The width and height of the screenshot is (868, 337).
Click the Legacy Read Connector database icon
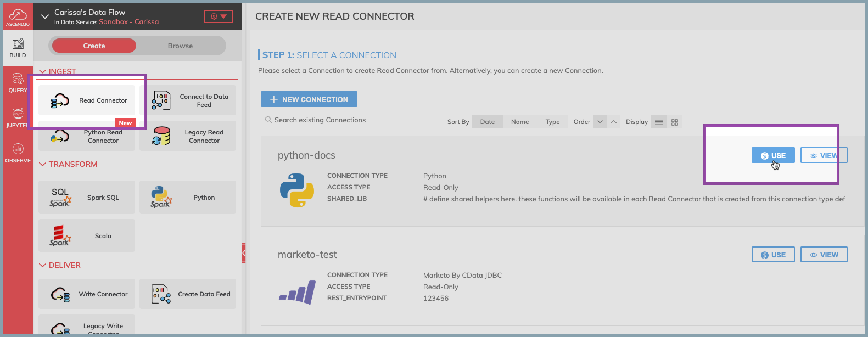pyautogui.click(x=161, y=136)
